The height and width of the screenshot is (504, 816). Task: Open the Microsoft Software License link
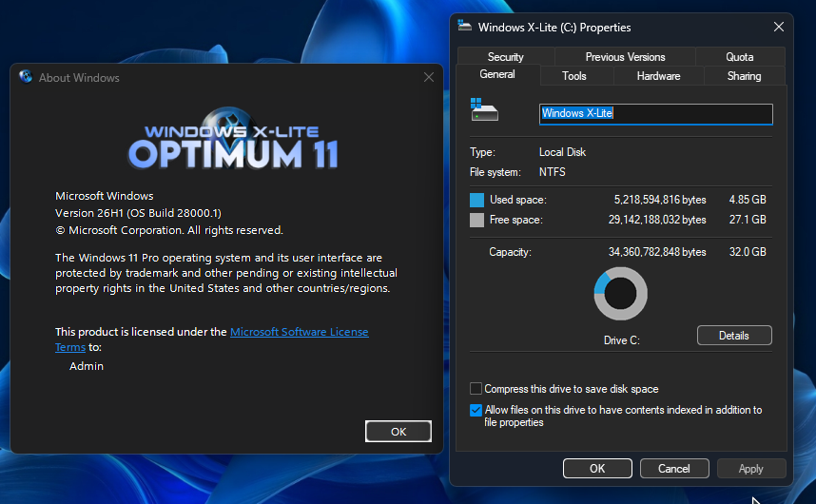(x=300, y=332)
